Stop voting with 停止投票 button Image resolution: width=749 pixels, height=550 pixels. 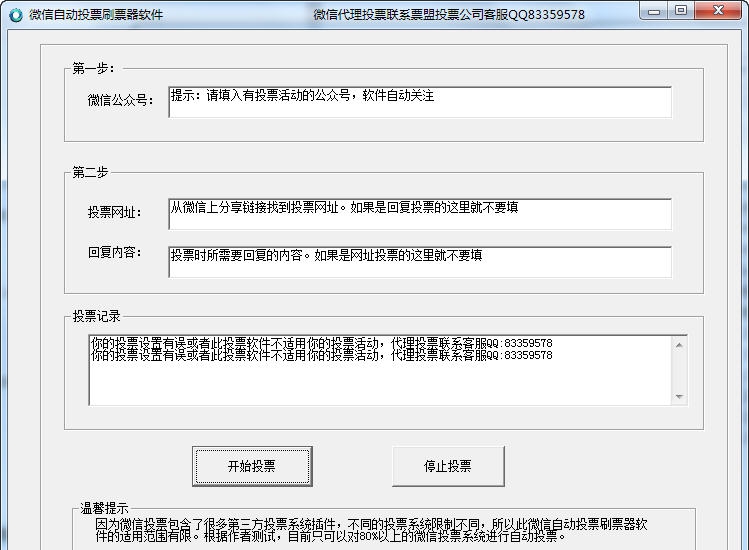(x=448, y=466)
